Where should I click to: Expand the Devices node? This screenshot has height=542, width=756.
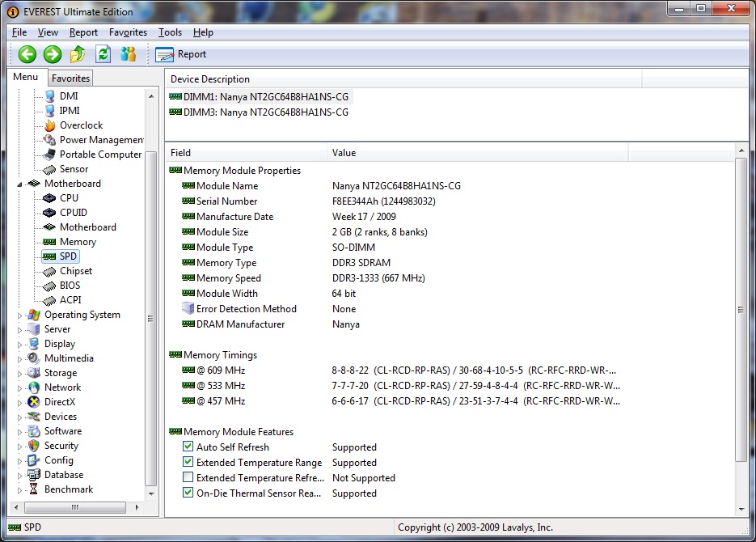(x=19, y=417)
